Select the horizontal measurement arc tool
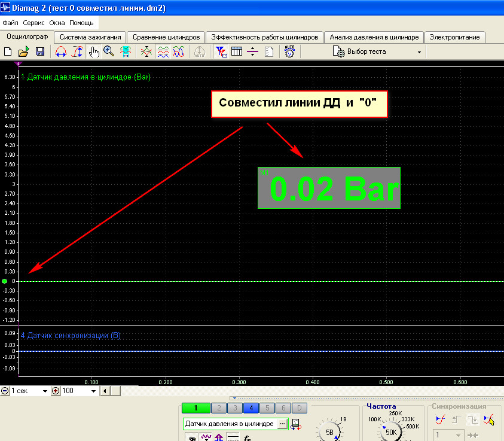The image size is (504, 441). pyautogui.click(x=61, y=51)
